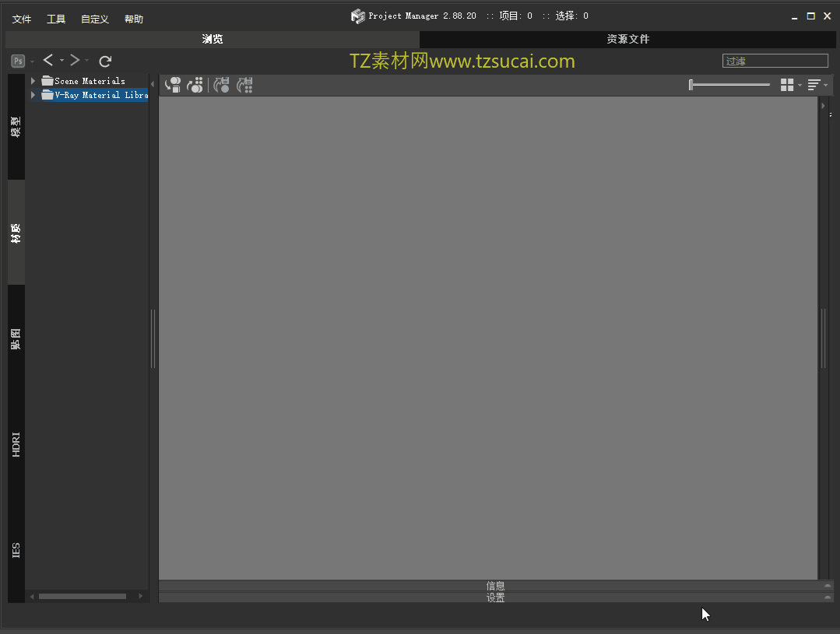Screen dimensions: 840x634
Task: Select the 材质 vertical sidebar tab
Action: (16, 233)
